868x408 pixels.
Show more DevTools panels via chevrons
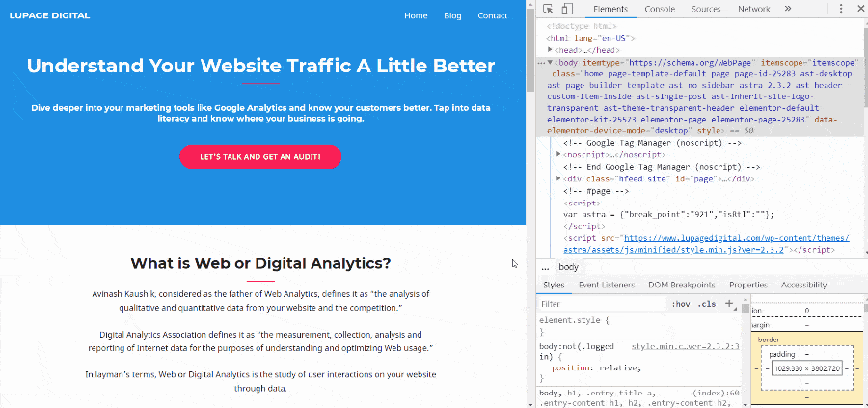click(x=788, y=9)
